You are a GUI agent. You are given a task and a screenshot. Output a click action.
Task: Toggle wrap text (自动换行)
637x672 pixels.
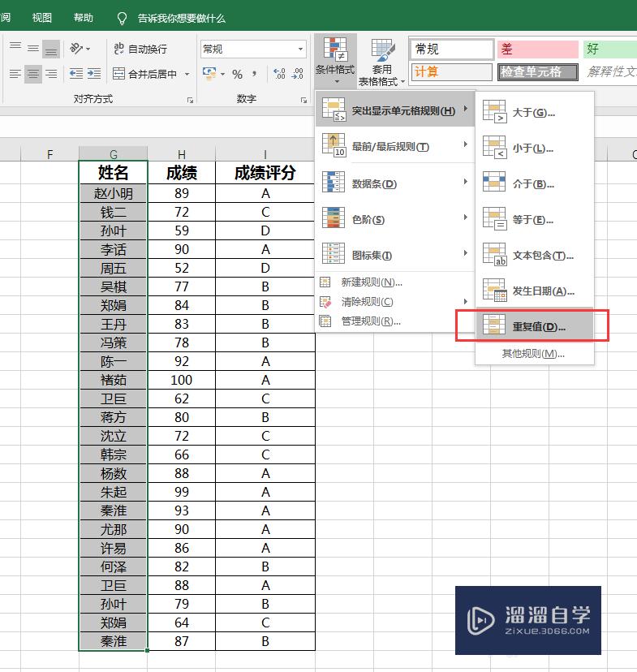click(x=140, y=49)
